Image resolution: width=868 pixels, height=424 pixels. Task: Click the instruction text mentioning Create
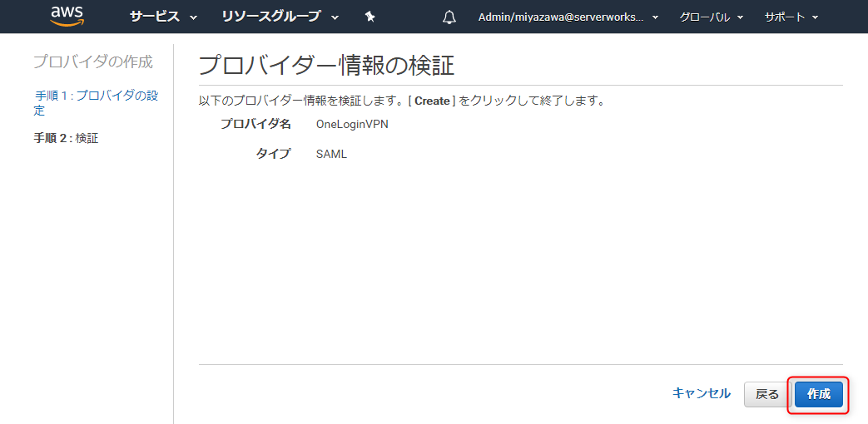(401, 101)
